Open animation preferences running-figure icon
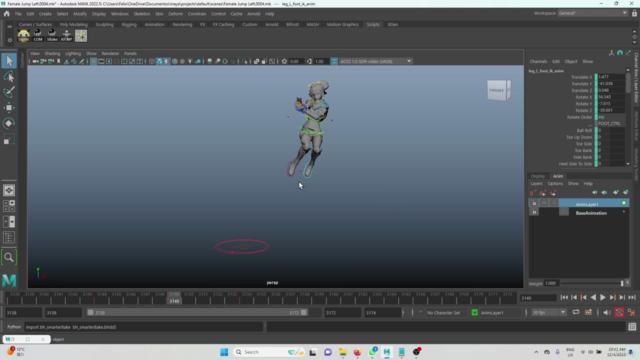Screen dimensions: 640x360 point(632,313)
